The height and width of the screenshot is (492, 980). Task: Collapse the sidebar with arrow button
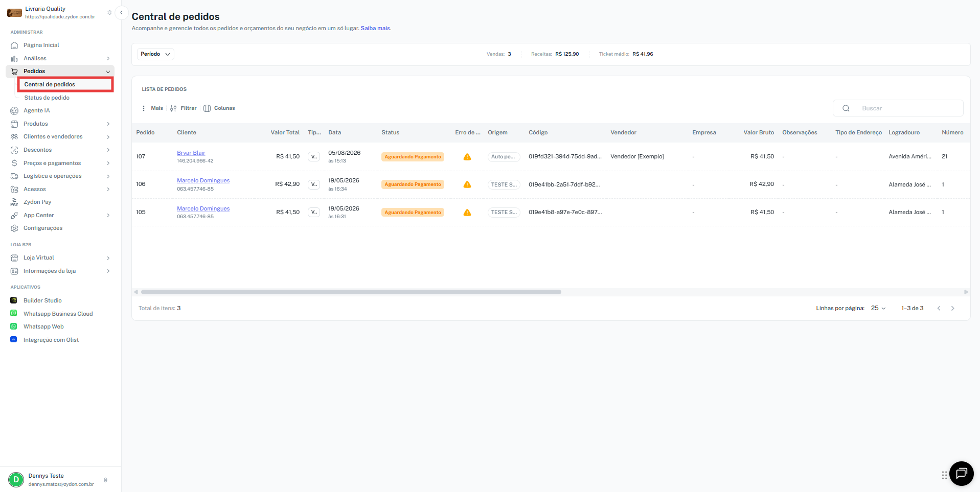click(x=122, y=13)
